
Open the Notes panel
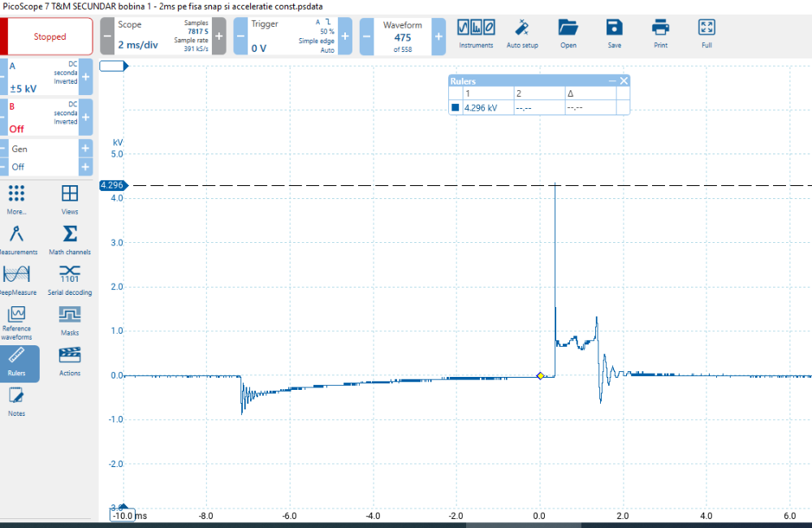16,400
